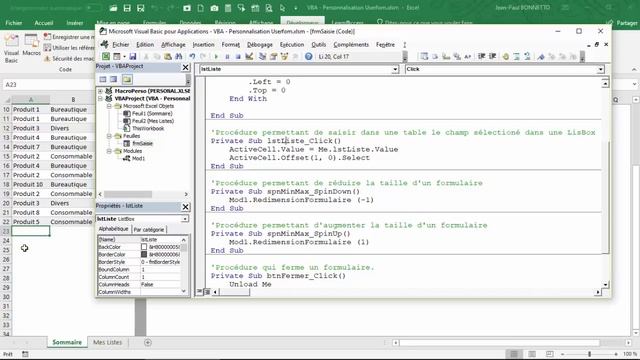Viewport: 640px width, 360px height.
Task: Open the object dropdown showing lstListe
Action: point(395,69)
